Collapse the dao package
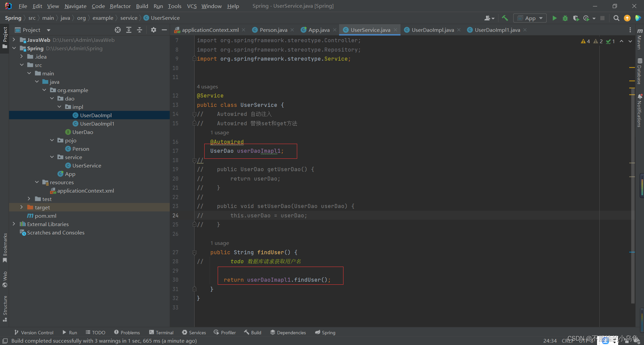This screenshot has height=345, width=644. click(x=52, y=98)
